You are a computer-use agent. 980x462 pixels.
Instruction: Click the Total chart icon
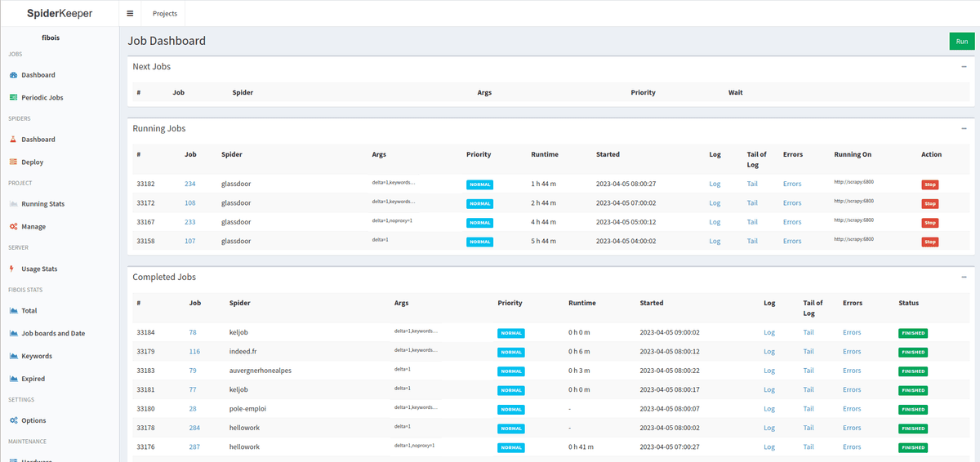14,311
